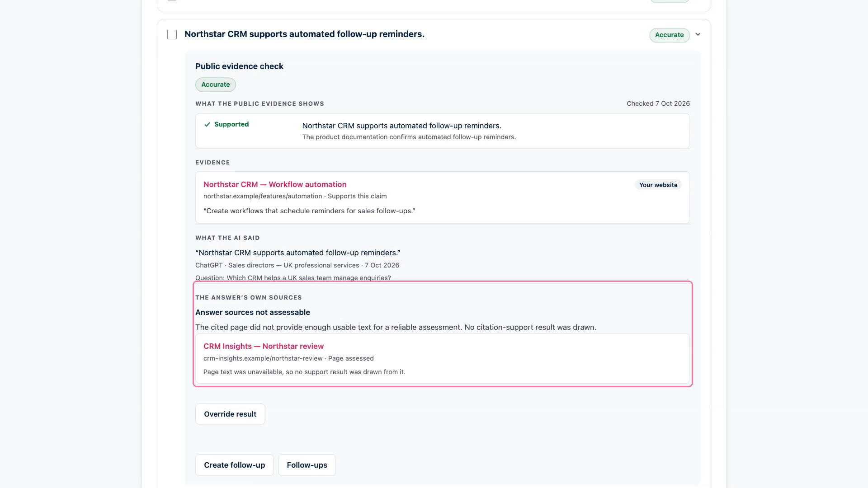This screenshot has height=488, width=868.
Task: Click the Your website tag
Action: (658, 185)
